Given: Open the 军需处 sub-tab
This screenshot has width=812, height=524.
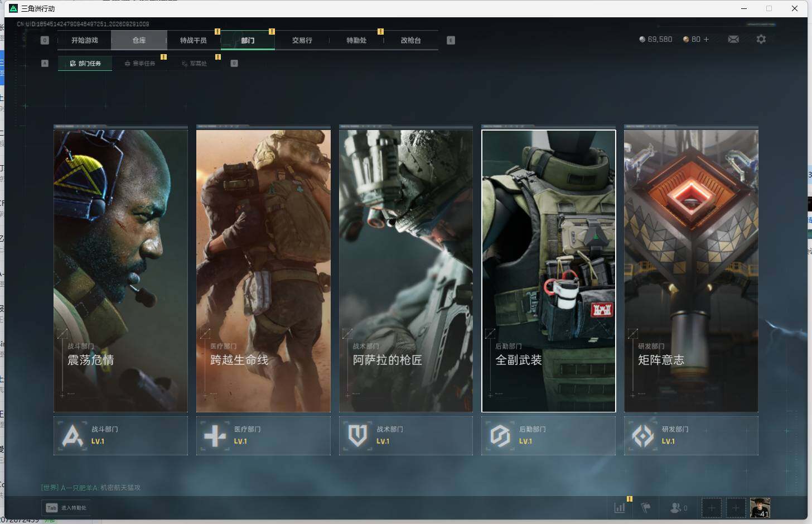Looking at the screenshot, I should (x=194, y=64).
